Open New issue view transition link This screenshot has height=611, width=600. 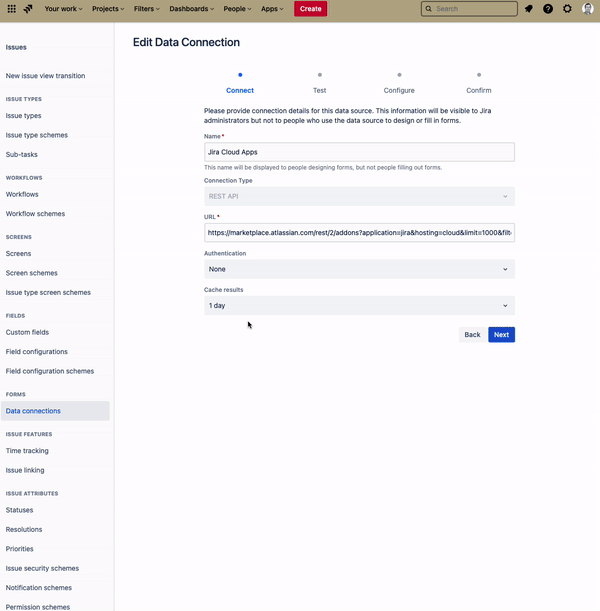45,76
